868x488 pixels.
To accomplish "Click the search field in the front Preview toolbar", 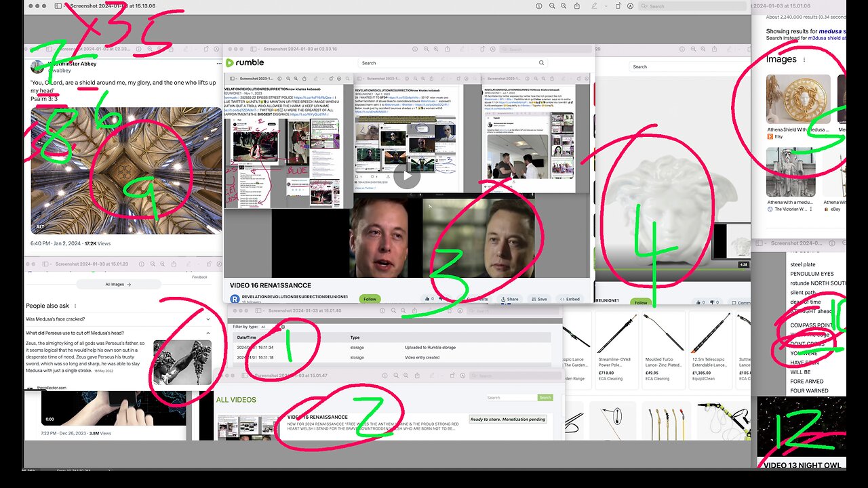I will [692, 6].
